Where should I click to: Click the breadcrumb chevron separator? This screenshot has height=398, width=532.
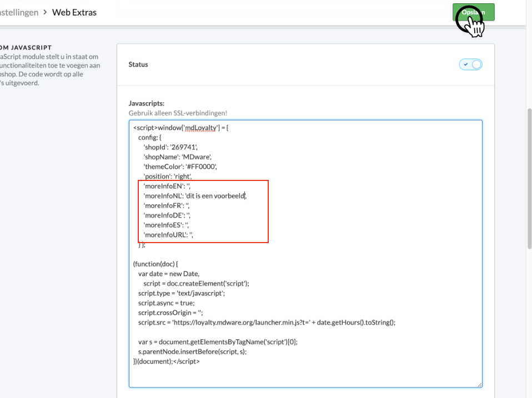(x=45, y=13)
